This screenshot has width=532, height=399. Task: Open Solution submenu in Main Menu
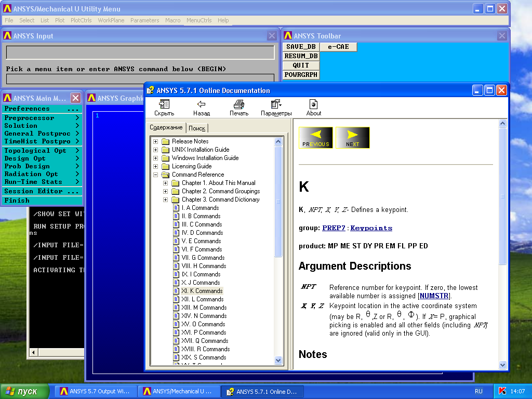tap(42, 126)
